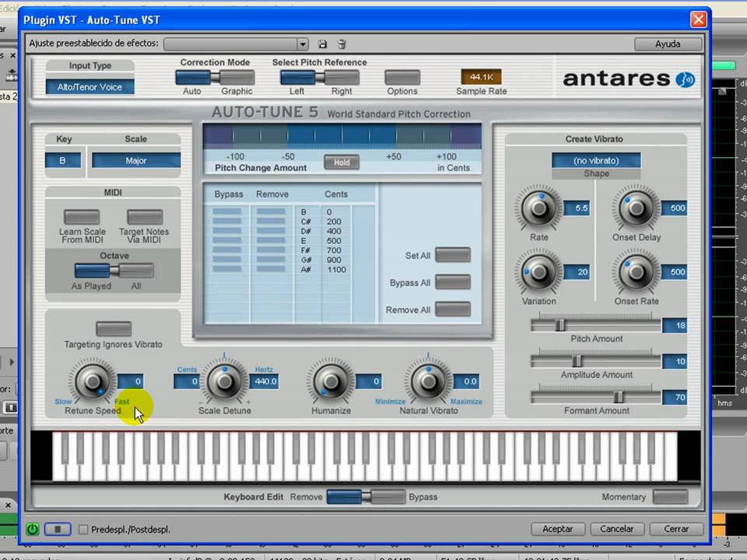Image resolution: width=747 pixels, height=560 pixels.
Task: Click the Remove All button
Action: (453, 309)
